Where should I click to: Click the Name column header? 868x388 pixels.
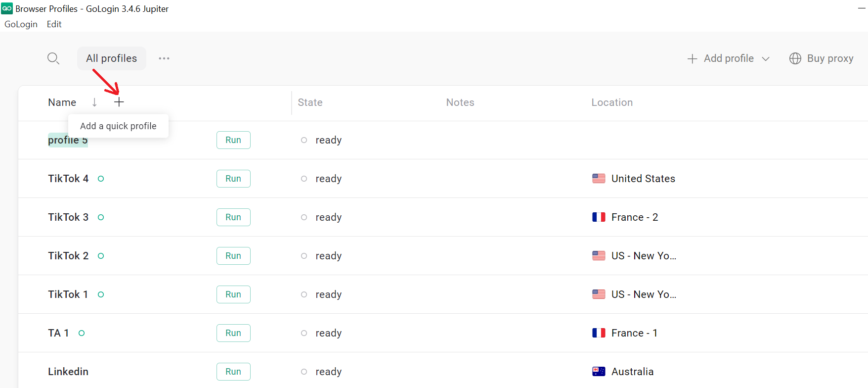click(x=62, y=102)
